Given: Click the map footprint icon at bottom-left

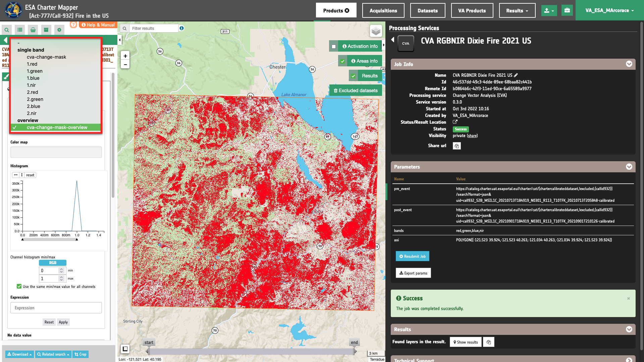Looking at the screenshot, I should point(125,349).
